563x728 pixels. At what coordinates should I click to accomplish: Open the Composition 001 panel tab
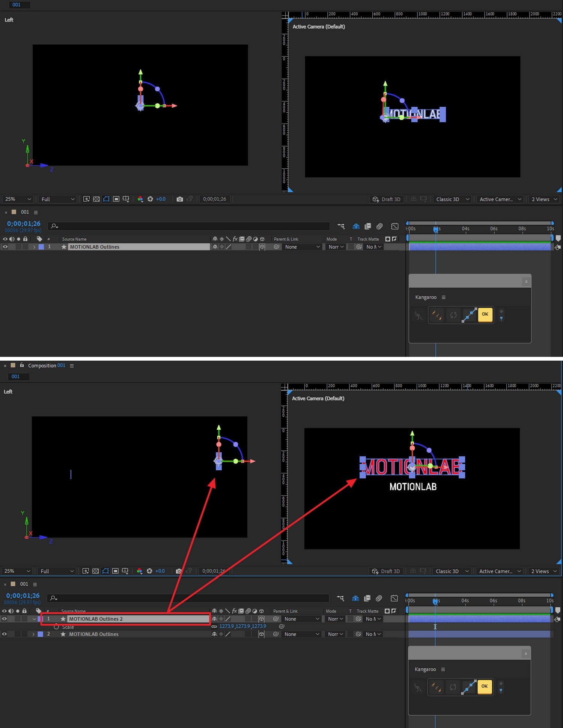pos(47,366)
